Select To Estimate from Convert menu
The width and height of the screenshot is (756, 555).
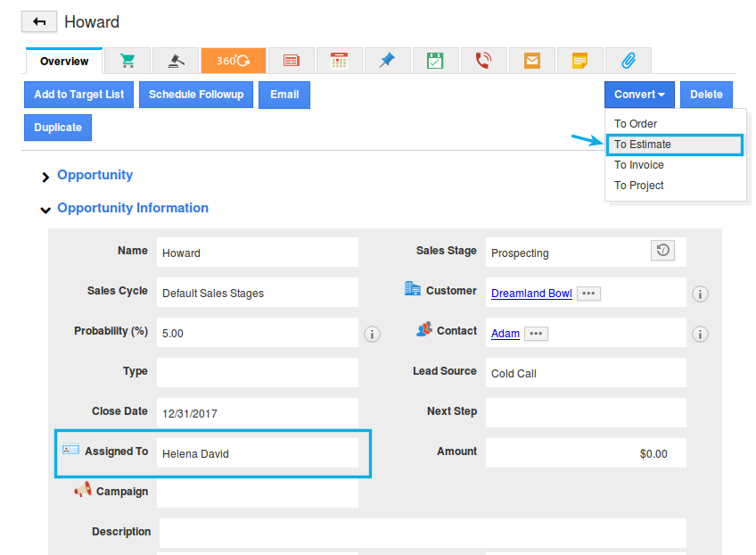click(643, 145)
